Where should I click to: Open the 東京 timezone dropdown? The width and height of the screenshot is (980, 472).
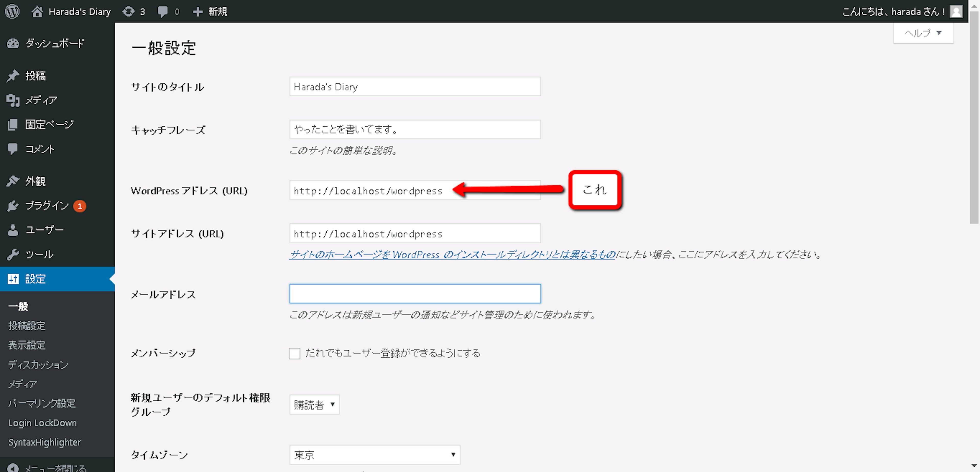[x=374, y=454]
